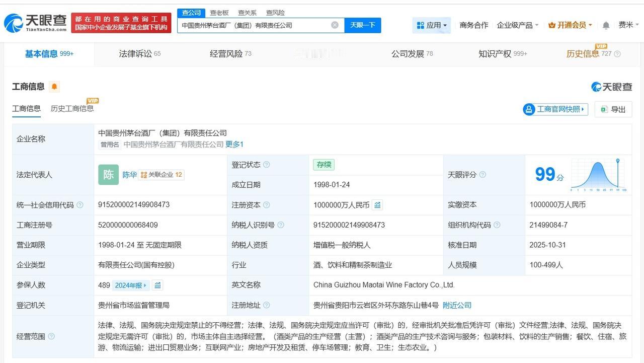Image resolution: width=644 pixels, height=363 pixels.
Task: Click chart icon next to 注册资本 value
Action: [x=377, y=205]
